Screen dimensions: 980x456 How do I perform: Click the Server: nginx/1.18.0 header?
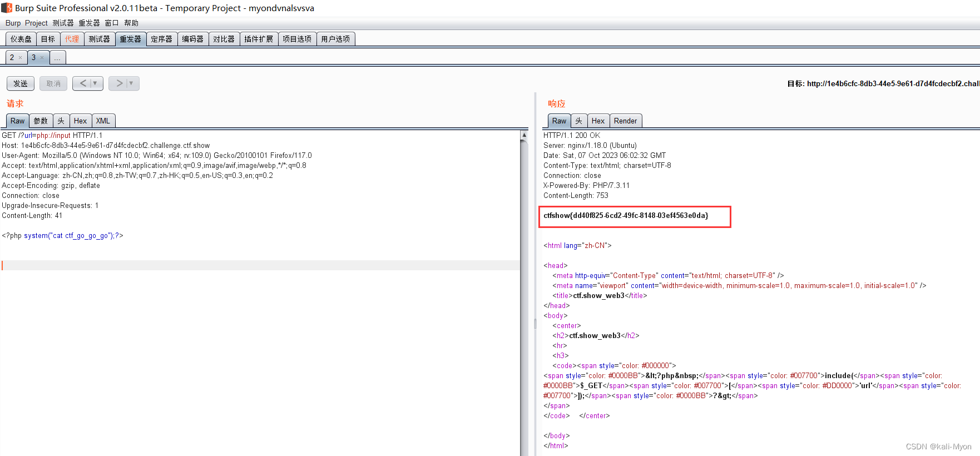(x=590, y=145)
